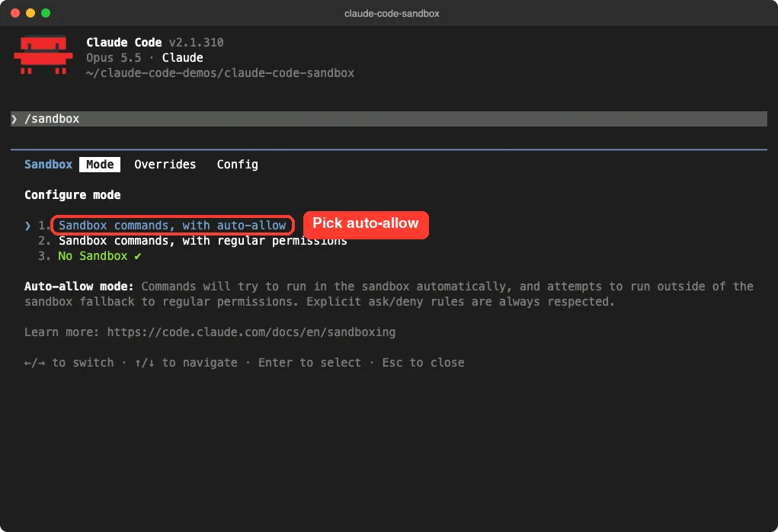The width and height of the screenshot is (778, 532).
Task: Minimize the window with yellow button
Action: coord(30,13)
